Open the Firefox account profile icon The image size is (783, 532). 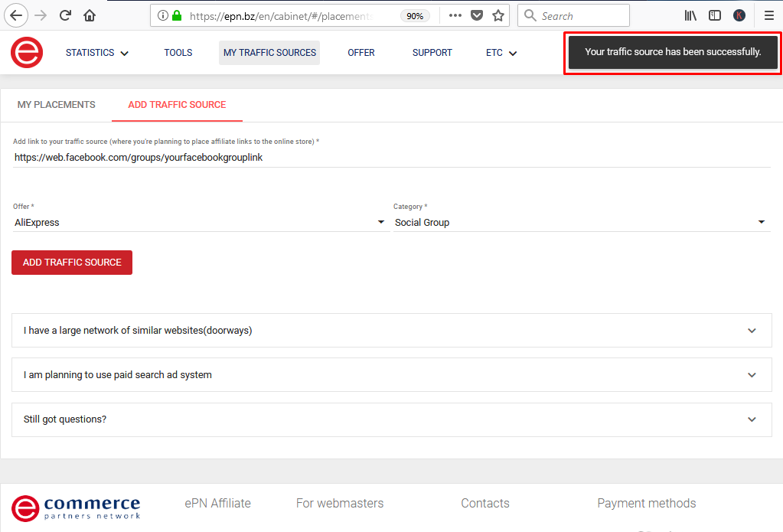click(739, 15)
